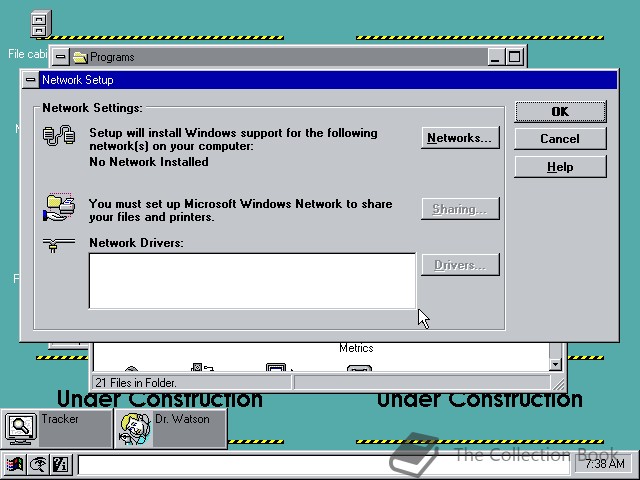Click the Programs window title text
640x480 pixels.
pos(112,57)
